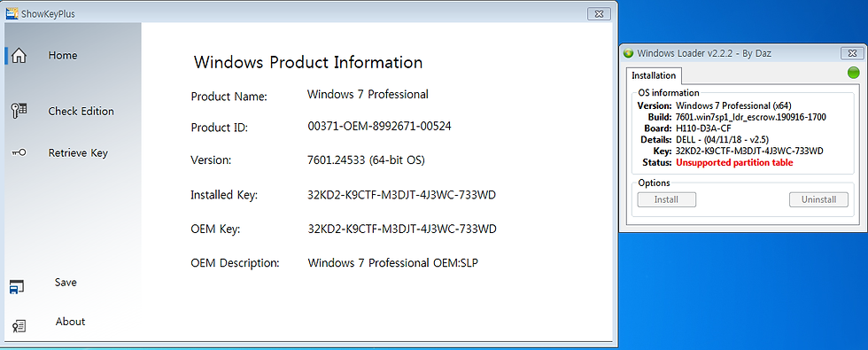868x350 pixels.
Task: Switch to the Installation tab in Windows Loader
Action: [x=654, y=75]
